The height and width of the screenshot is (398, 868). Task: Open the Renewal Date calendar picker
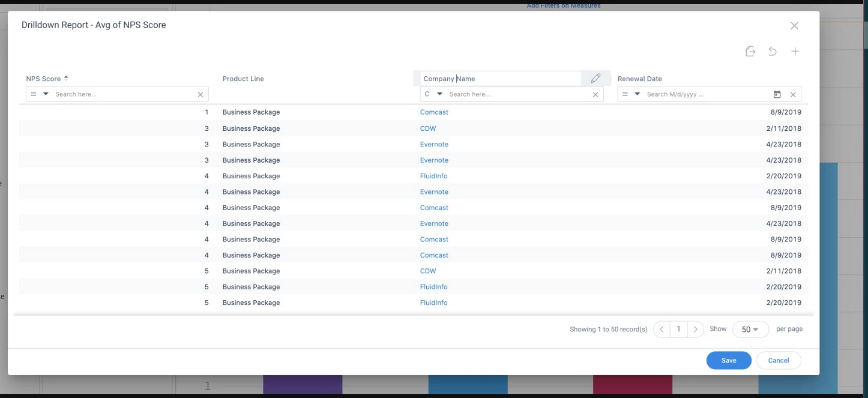coord(777,95)
